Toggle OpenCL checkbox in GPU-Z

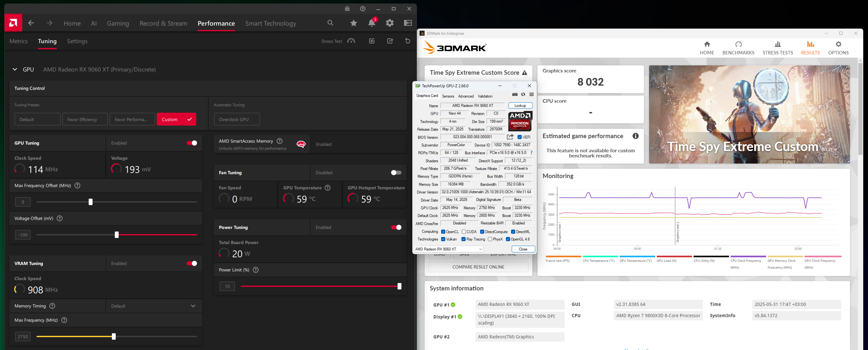(x=443, y=232)
